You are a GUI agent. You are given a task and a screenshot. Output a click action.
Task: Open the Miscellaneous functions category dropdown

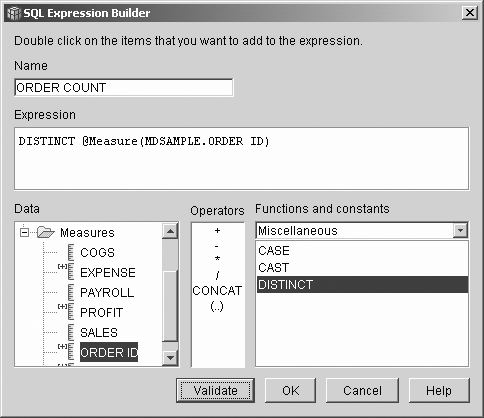[460, 230]
